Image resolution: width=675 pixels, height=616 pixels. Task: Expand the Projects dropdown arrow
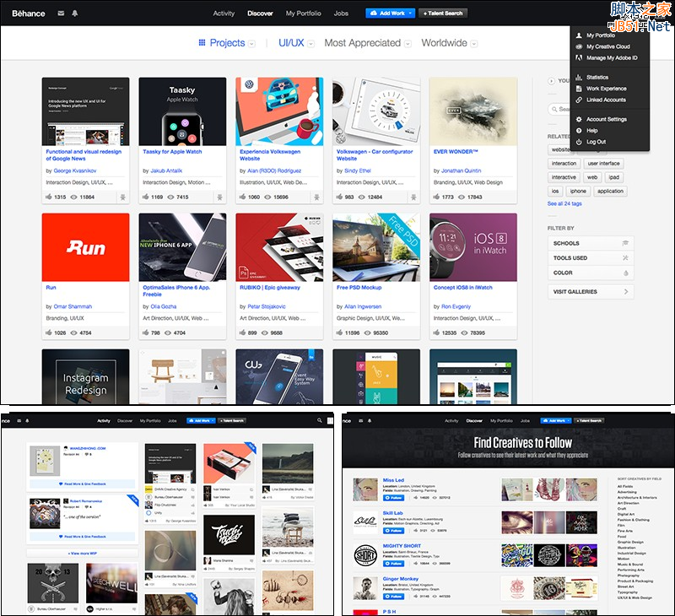tap(251, 44)
